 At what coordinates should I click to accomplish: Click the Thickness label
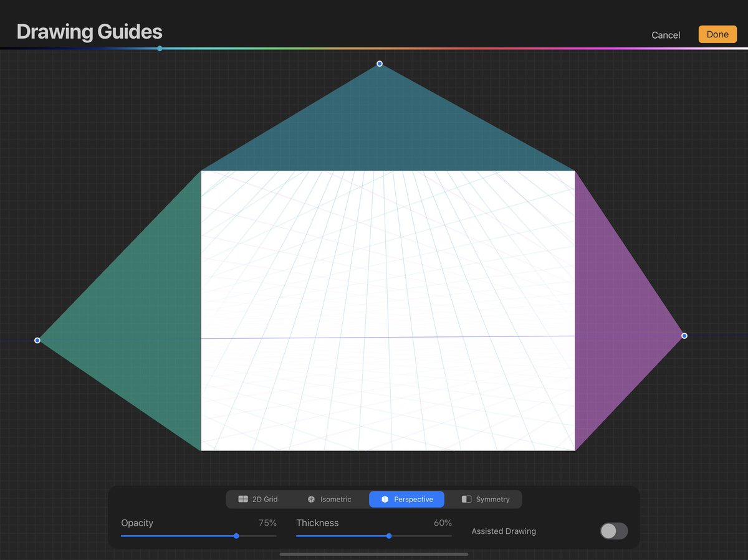coord(317,523)
